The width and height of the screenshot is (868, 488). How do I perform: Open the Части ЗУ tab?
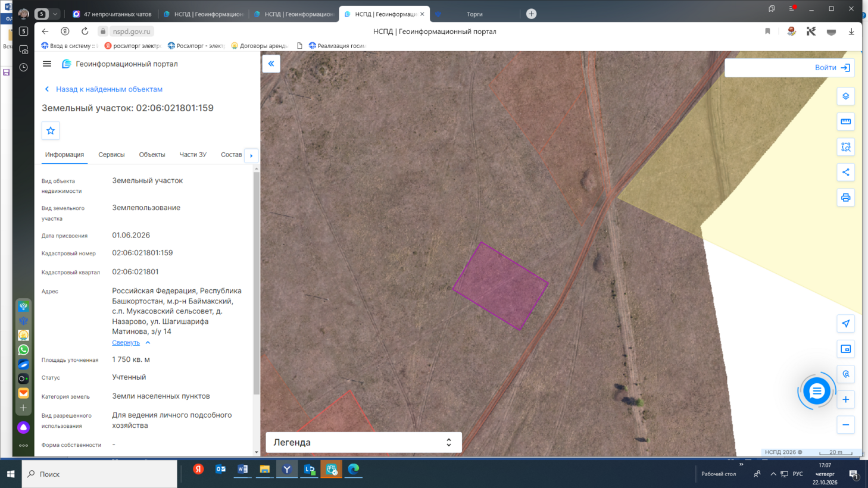(193, 155)
